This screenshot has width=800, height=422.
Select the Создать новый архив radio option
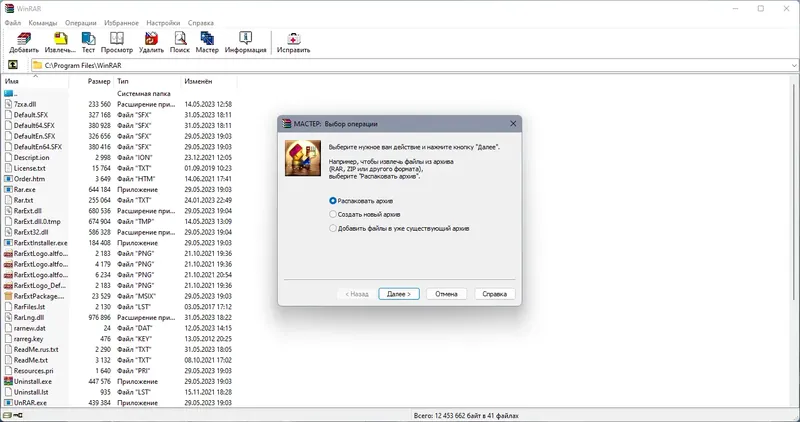pos(333,214)
